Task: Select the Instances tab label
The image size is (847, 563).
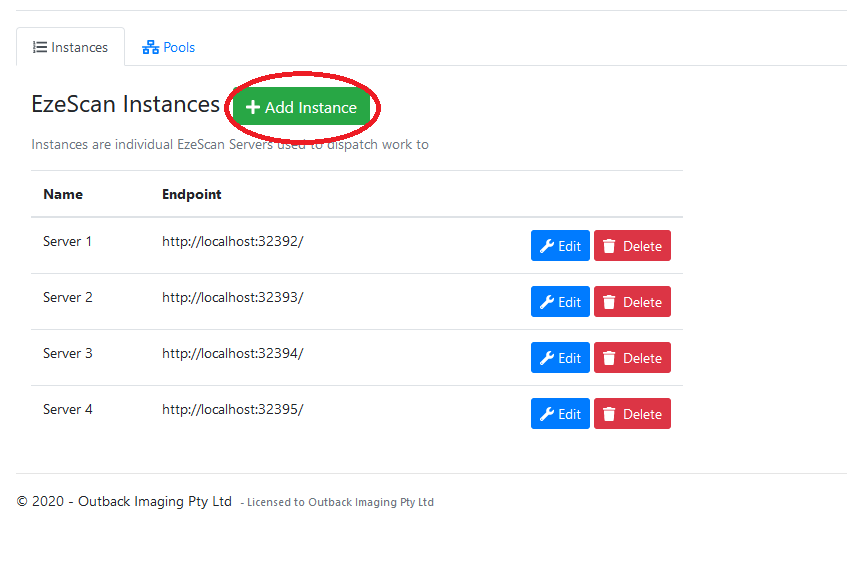Action: coord(79,47)
